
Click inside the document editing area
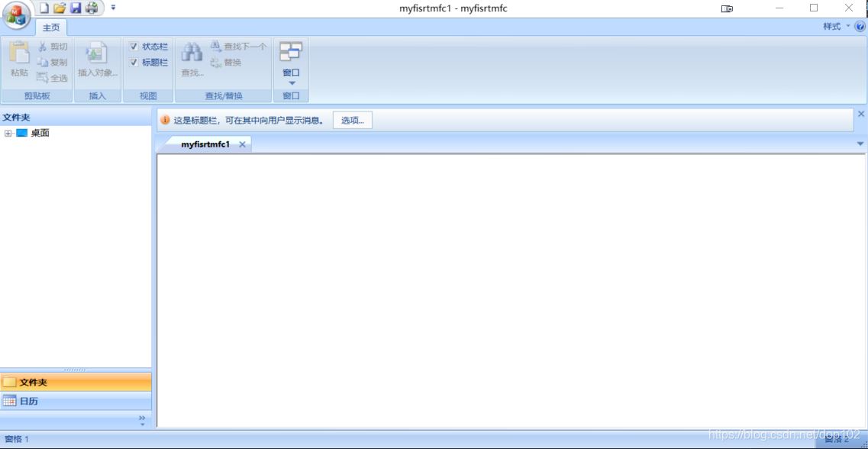point(511,290)
